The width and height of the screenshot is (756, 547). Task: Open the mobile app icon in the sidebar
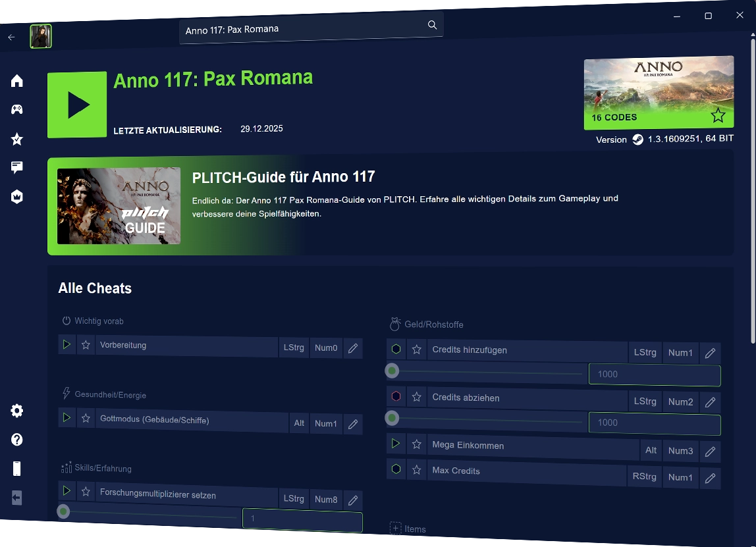coord(16,469)
